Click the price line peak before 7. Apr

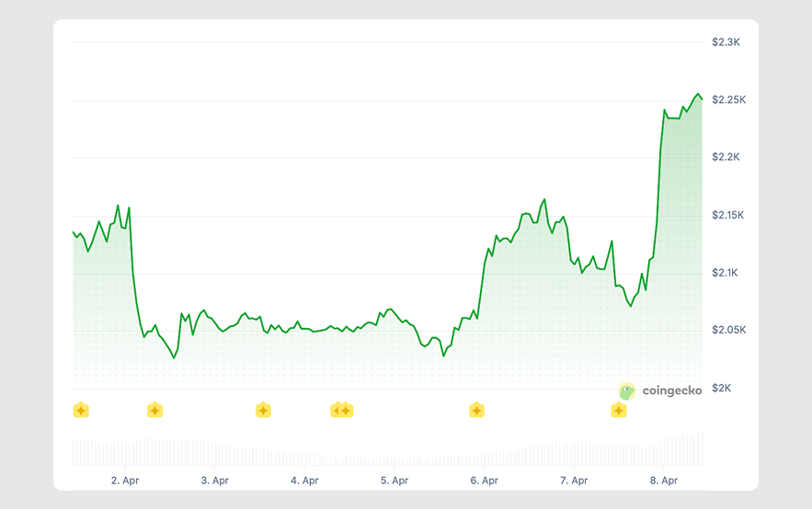coord(544,199)
